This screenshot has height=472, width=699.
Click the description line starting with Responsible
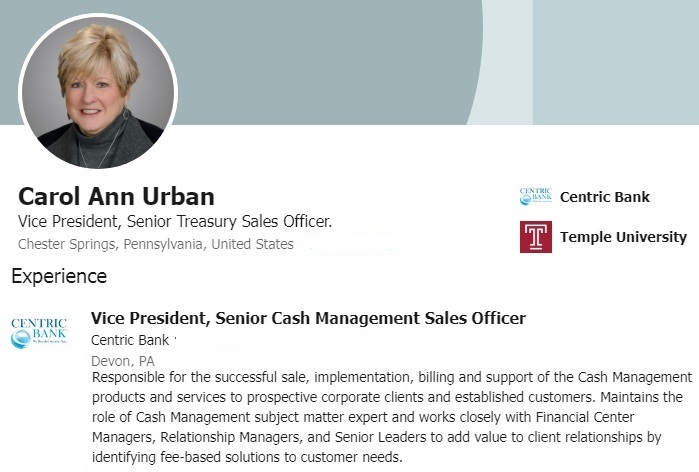(x=391, y=377)
